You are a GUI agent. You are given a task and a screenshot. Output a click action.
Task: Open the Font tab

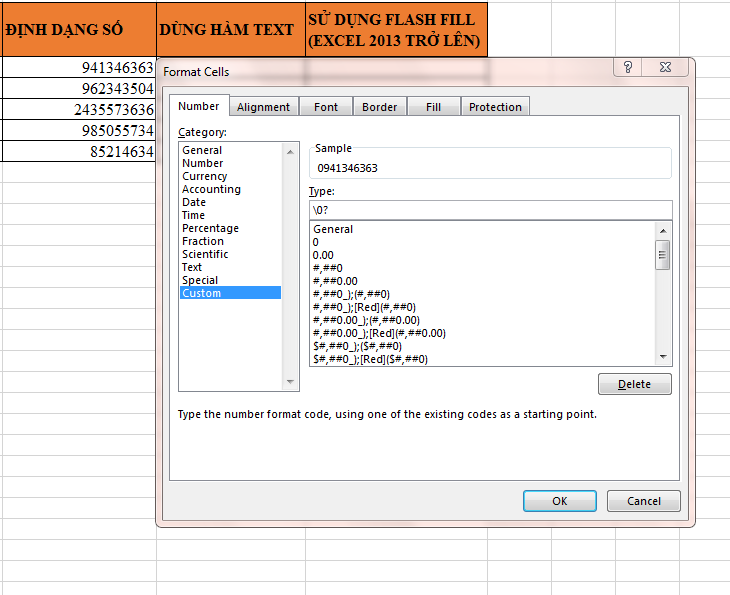[x=326, y=107]
